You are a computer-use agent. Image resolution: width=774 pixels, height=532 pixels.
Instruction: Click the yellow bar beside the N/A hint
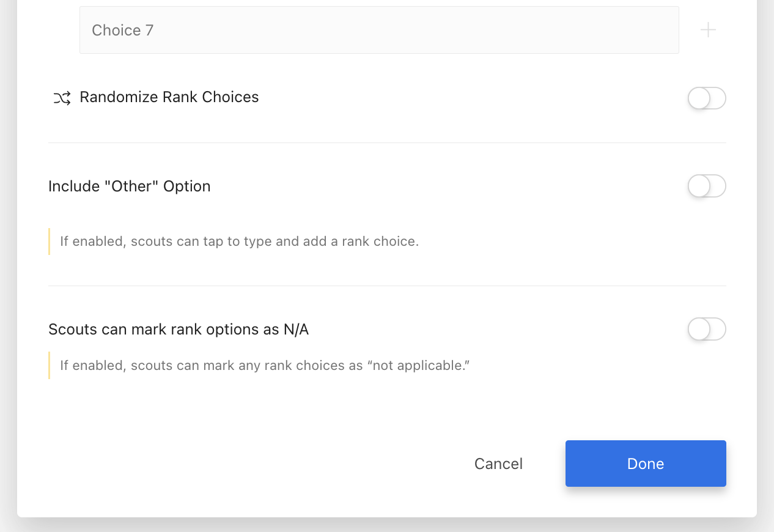[49, 366]
